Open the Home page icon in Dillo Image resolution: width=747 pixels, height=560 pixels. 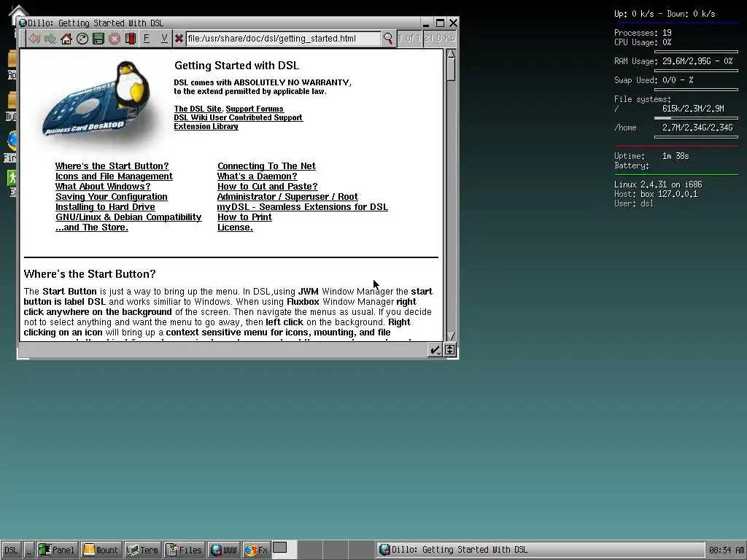tap(66, 39)
